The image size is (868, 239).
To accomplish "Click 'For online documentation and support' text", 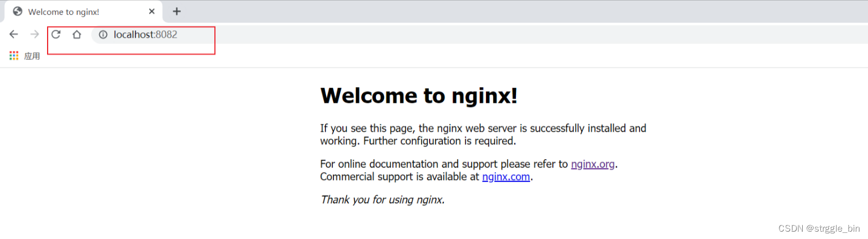I will click(x=444, y=164).
